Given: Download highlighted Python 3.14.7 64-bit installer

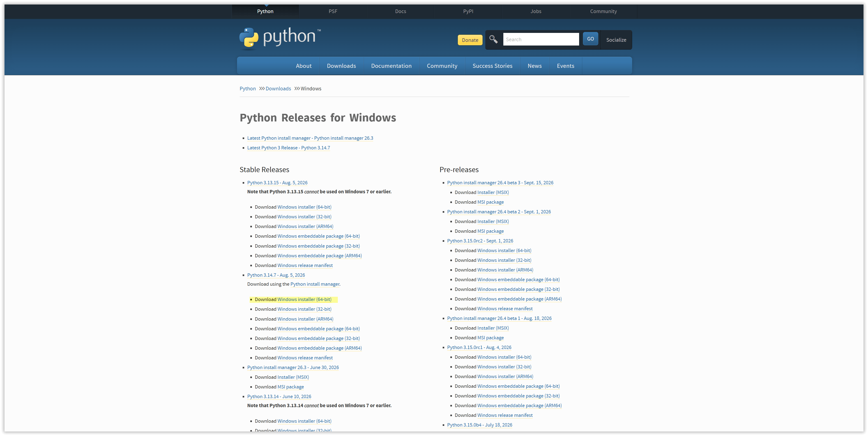Looking at the screenshot, I should (x=304, y=299).
